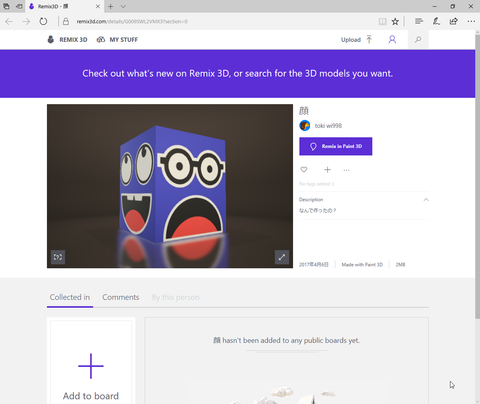Image resolution: width=480 pixels, height=404 pixels.
Task: Open MY STUFF page
Action: tap(117, 40)
